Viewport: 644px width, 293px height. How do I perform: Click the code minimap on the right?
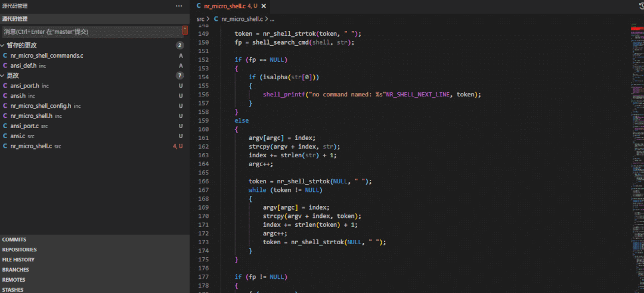pyautogui.click(x=636, y=149)
